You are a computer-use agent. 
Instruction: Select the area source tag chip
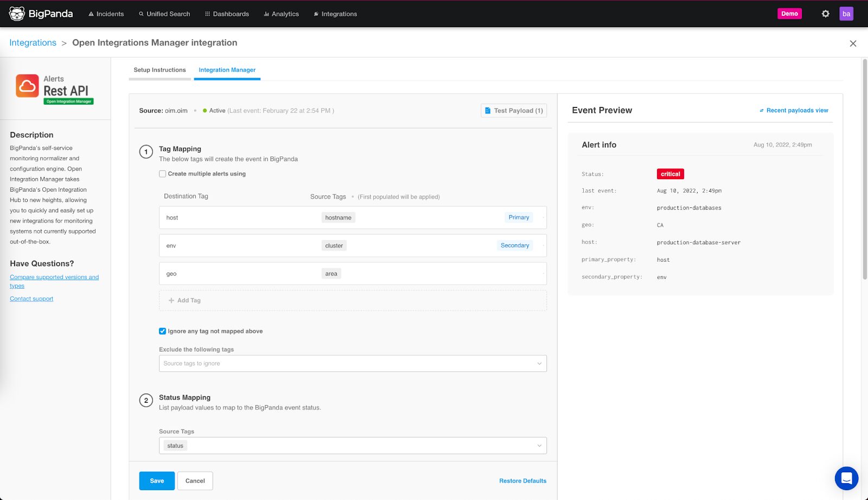331,274
